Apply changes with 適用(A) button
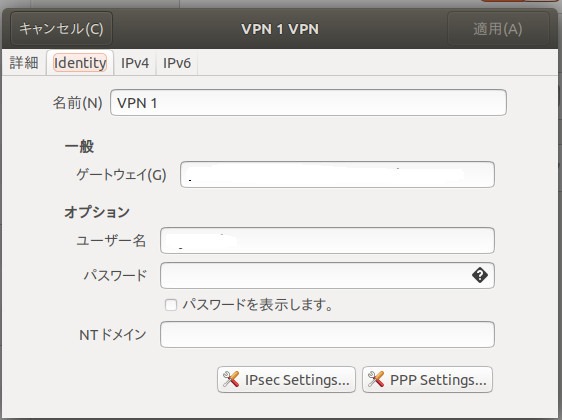 coord(498,29)
